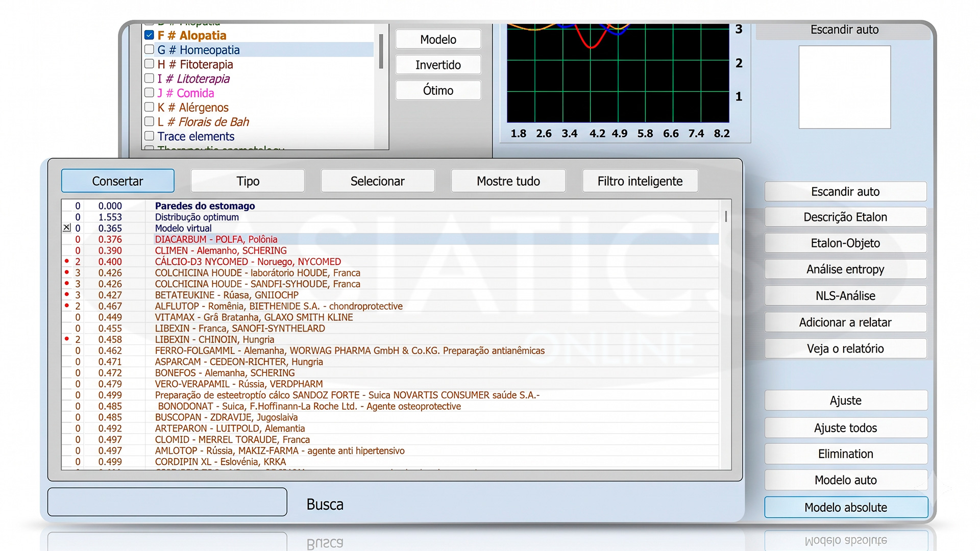
Task: Enable the H # Fitoterapia checkbox
Action: [149, 64]
